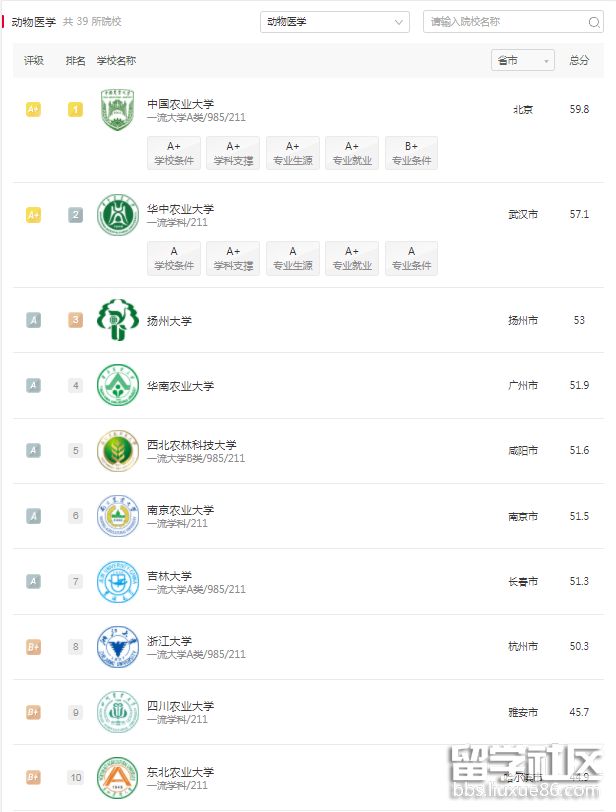Viewport: 616px width, 812px height.
Task: Click the A+ 学校条件 badge for 中国农业大学
Action: click(174, 153)
